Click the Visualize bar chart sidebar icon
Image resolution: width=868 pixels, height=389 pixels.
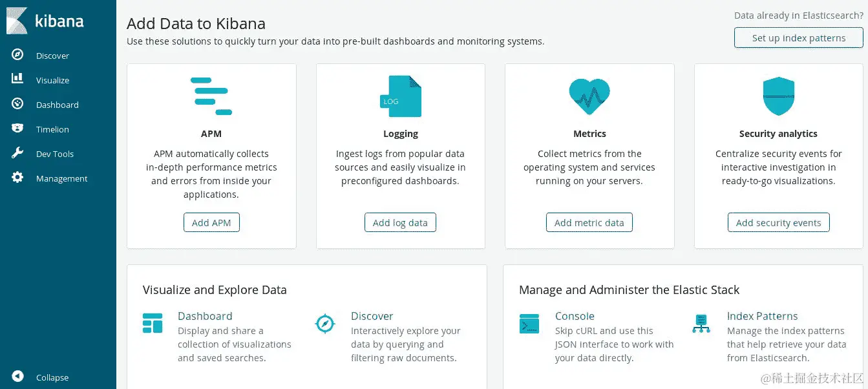point(17,79)
